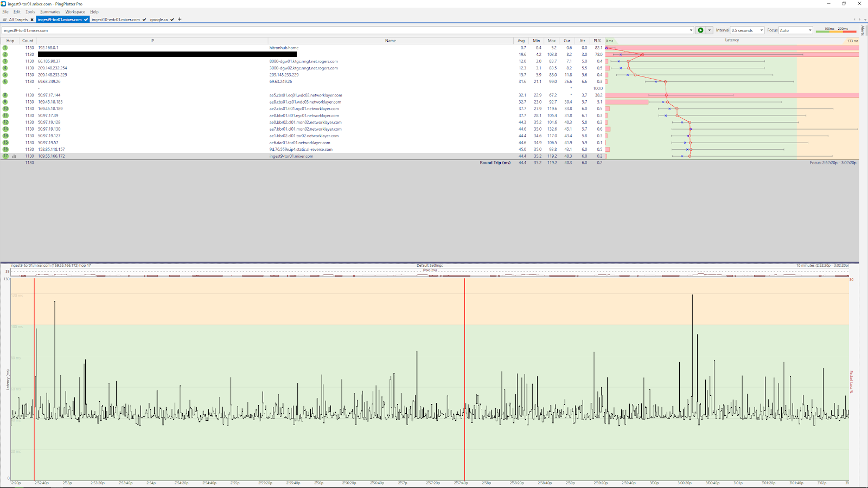Select hop 14 green status icon
This screenshot has height=488, width=868.
pos(5,136)
